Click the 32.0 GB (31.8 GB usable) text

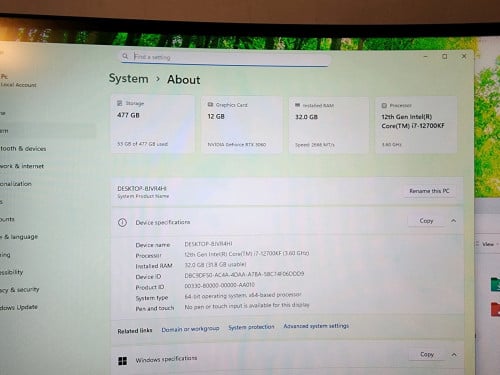[215, 265]
